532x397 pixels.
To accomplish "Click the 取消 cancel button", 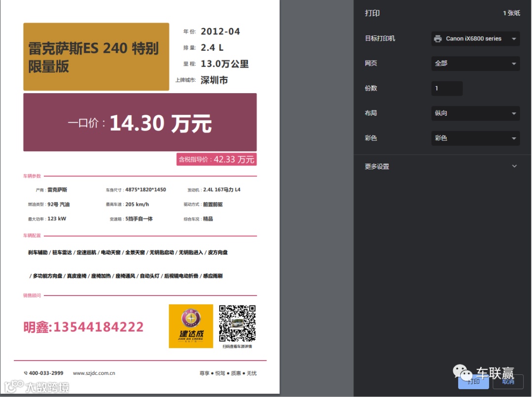I will 508,382.
